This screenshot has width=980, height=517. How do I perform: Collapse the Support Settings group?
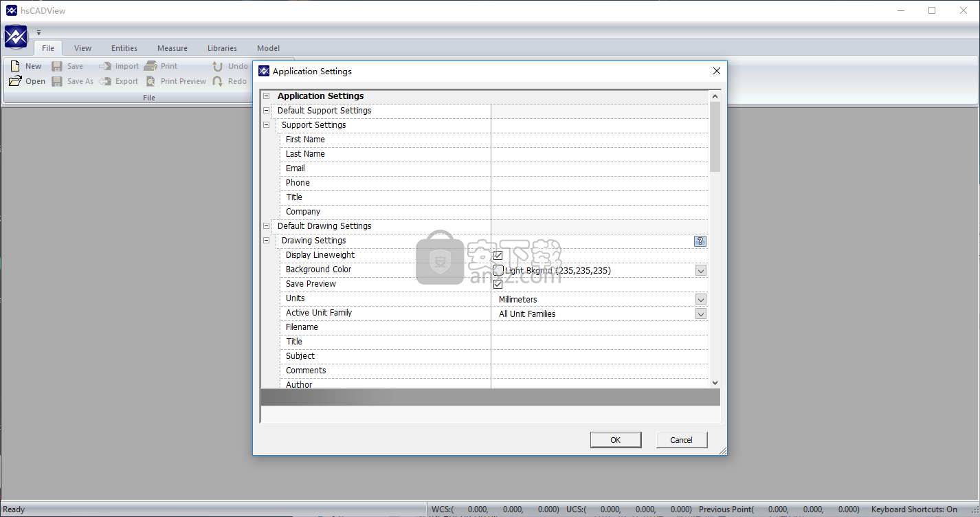click(266, 125)
